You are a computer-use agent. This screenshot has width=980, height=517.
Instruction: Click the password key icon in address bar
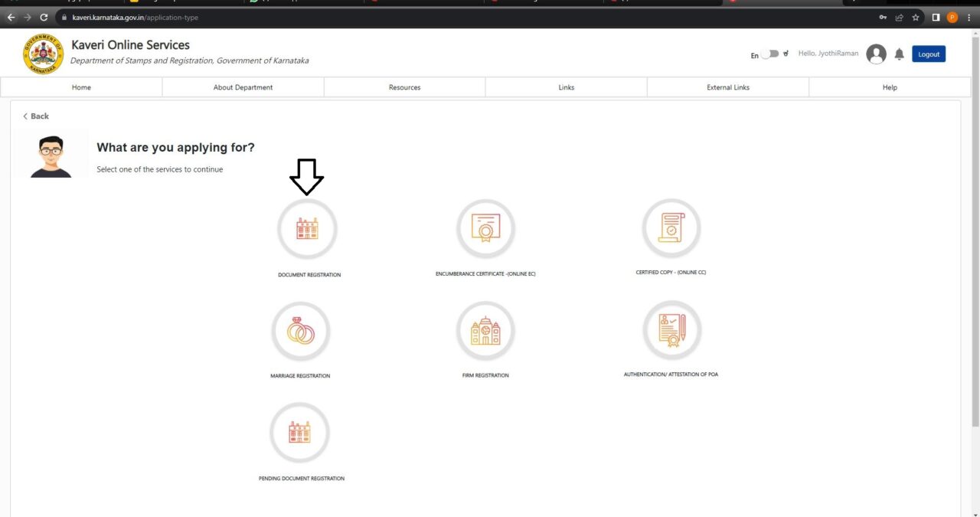[884, 17]
